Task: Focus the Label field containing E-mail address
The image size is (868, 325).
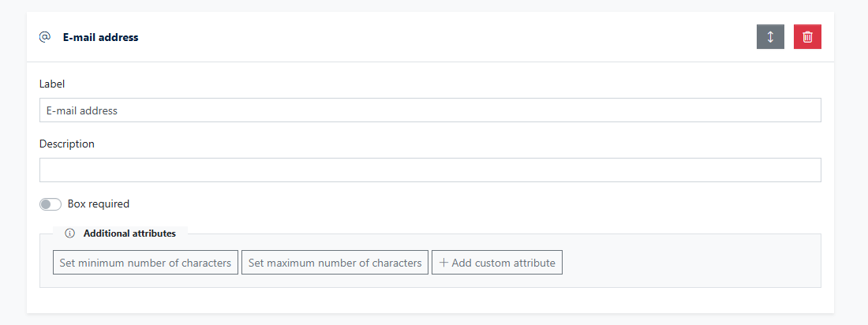Action: pyautogui.click(x=430, y=110)
